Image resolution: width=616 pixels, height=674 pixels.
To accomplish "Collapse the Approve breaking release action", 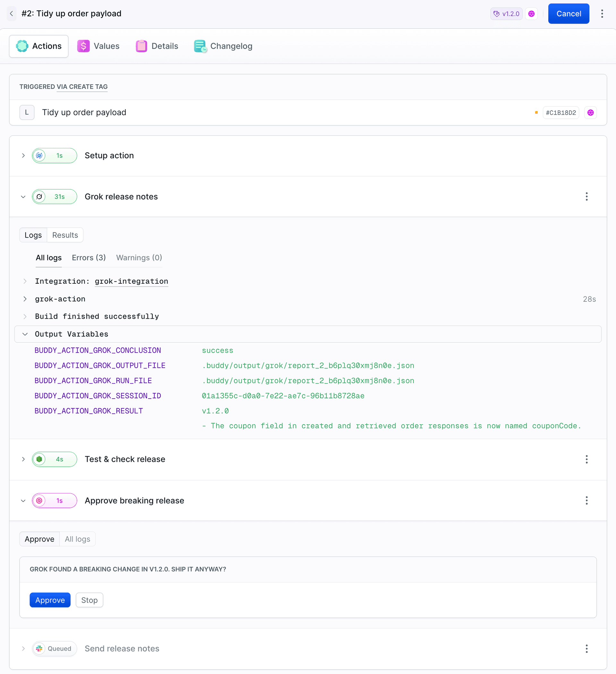I will click(23, 500).
